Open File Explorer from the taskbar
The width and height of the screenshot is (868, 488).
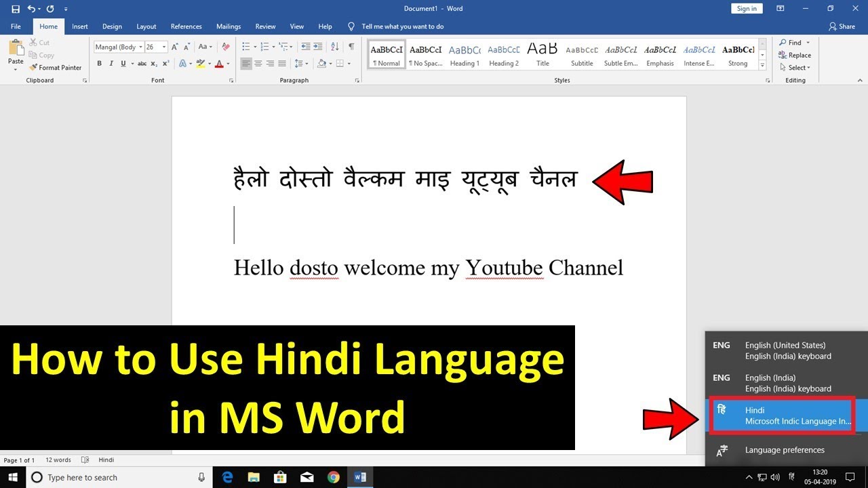254,477
